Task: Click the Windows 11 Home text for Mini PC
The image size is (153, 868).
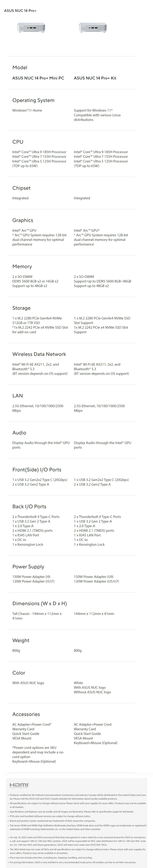Action: click(27, 110)
